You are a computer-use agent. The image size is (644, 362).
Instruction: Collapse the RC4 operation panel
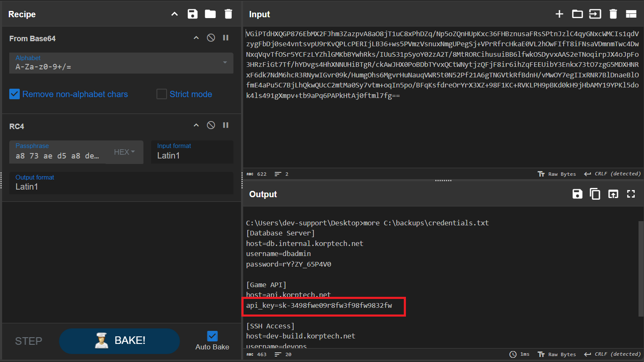196,125
